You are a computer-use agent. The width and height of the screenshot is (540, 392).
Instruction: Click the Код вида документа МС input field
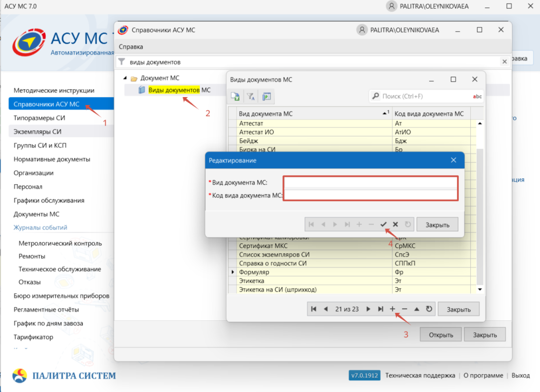pos(371,195)
